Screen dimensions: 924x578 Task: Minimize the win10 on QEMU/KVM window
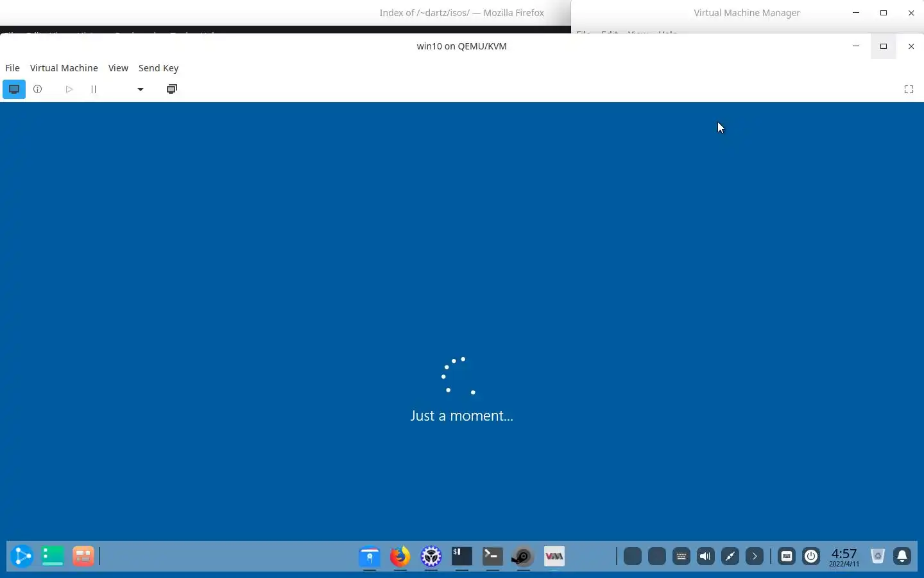tap(856, 46)
